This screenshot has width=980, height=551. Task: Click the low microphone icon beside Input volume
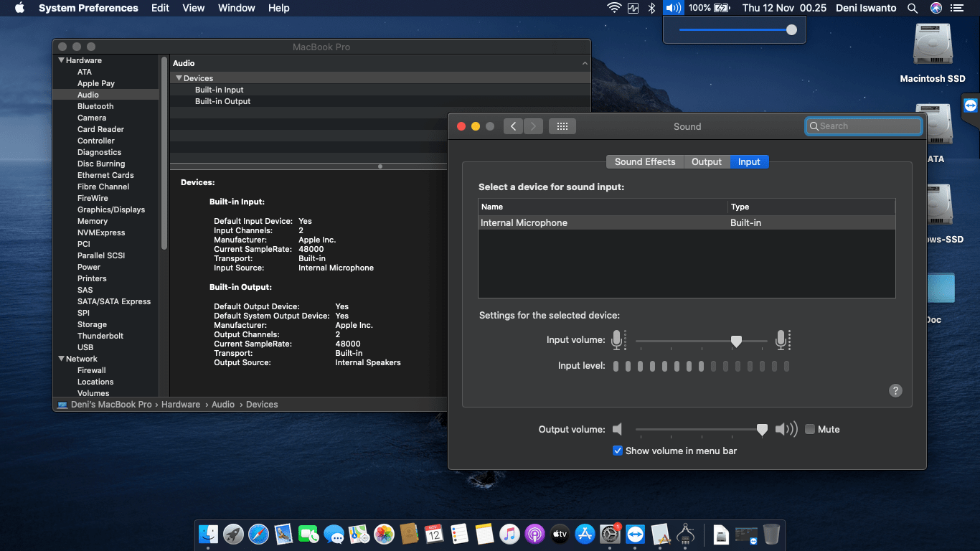pos(618,340)
